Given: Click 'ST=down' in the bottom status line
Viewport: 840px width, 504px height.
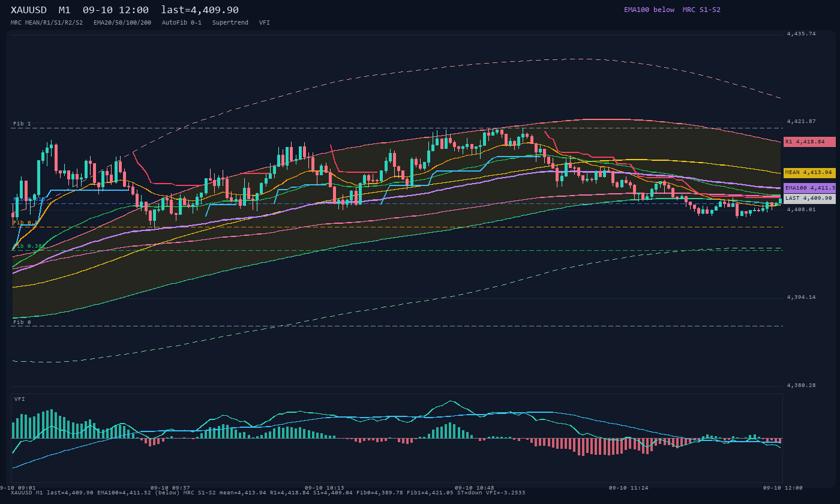Looking at the screenshot, I should click(471, 493).
